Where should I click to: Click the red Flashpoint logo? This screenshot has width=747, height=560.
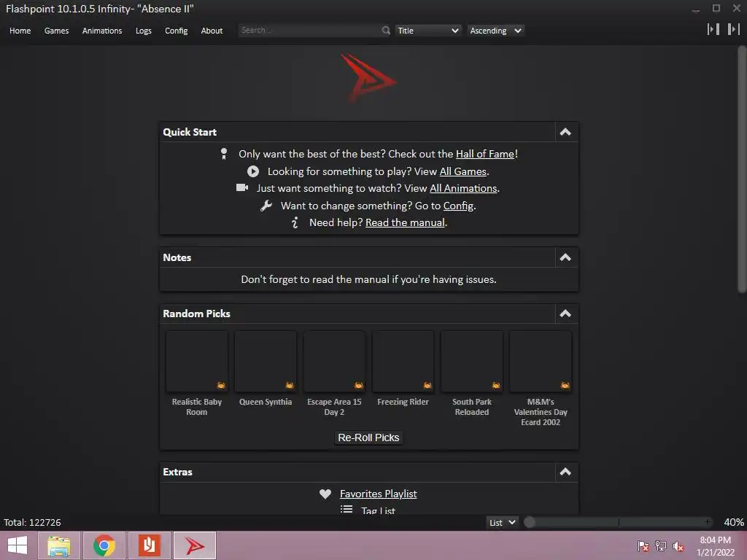[368, 78]
